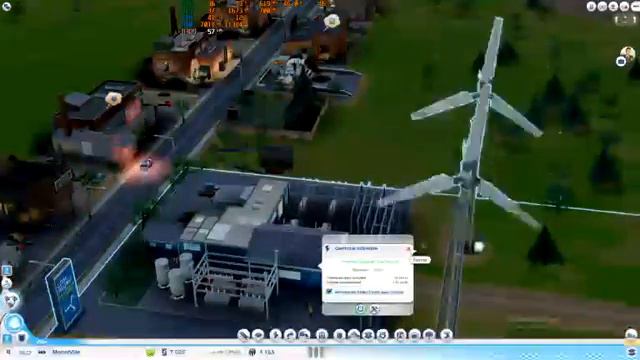Viewport: 640px width, 360px height.
Task: Open the chat icon below the avatar
Action: [621, 62]
